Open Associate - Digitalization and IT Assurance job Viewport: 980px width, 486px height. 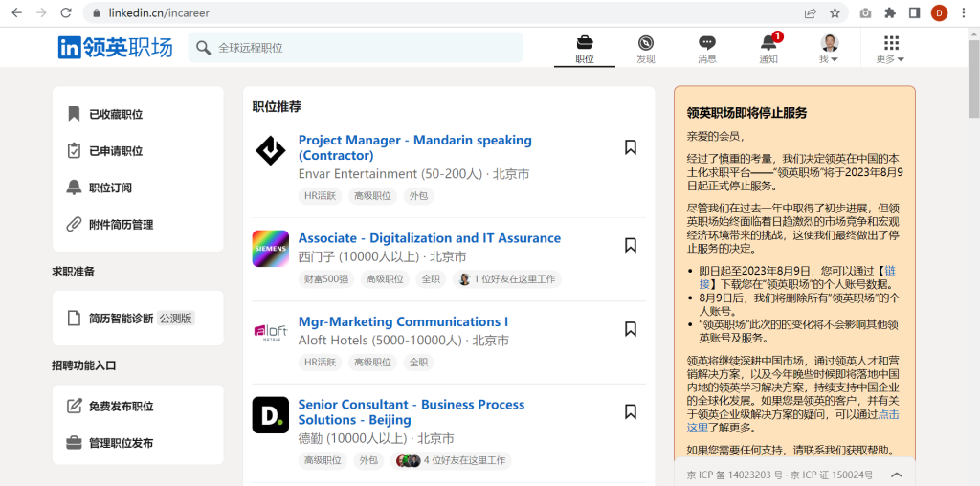[430, 238]
